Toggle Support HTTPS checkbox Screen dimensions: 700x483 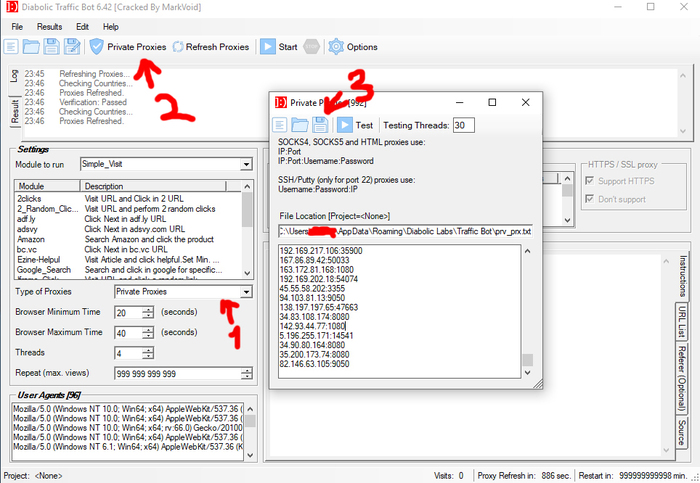coord(590,181)
